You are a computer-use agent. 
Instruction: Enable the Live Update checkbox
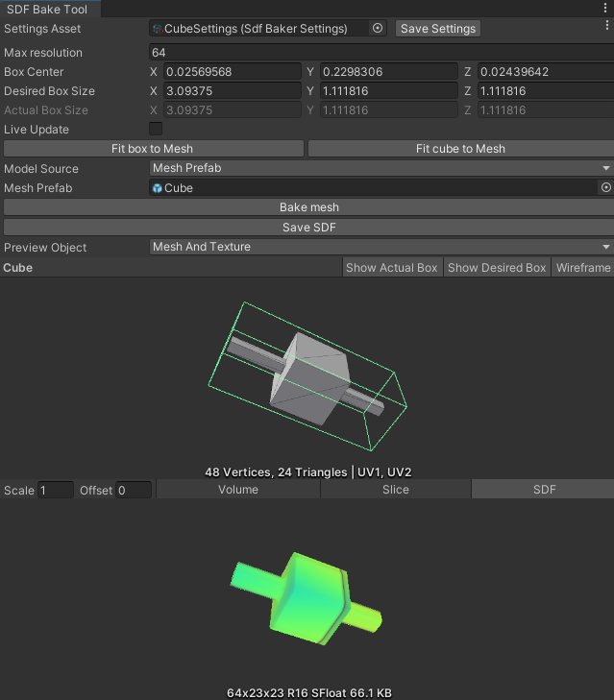click(x=156, y=129)
